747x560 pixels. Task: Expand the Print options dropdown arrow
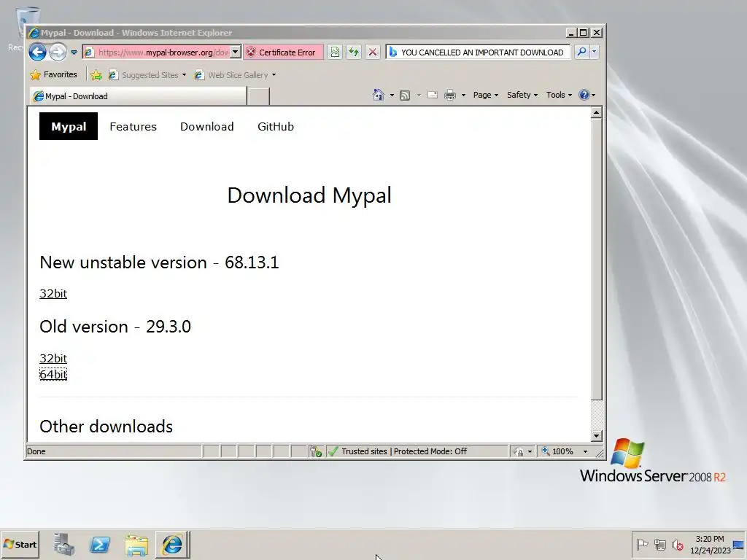tap(463, 96)
